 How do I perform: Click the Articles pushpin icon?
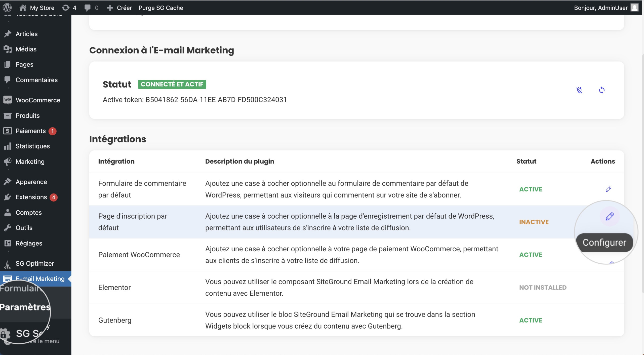[8, 34]
